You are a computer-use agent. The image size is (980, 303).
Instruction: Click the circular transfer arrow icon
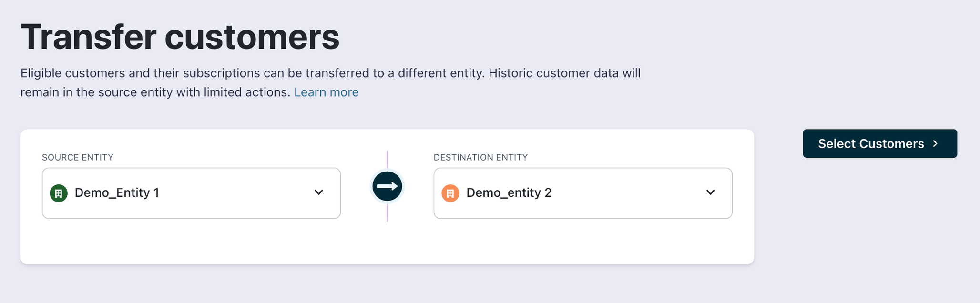tap(387, 186)
